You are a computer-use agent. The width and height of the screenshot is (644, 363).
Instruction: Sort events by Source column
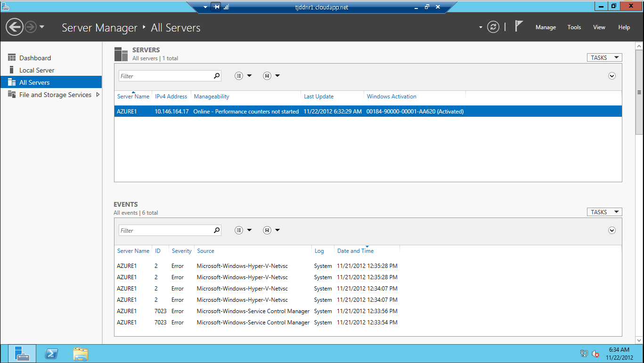pyautogui.click(x=205, y=251)
